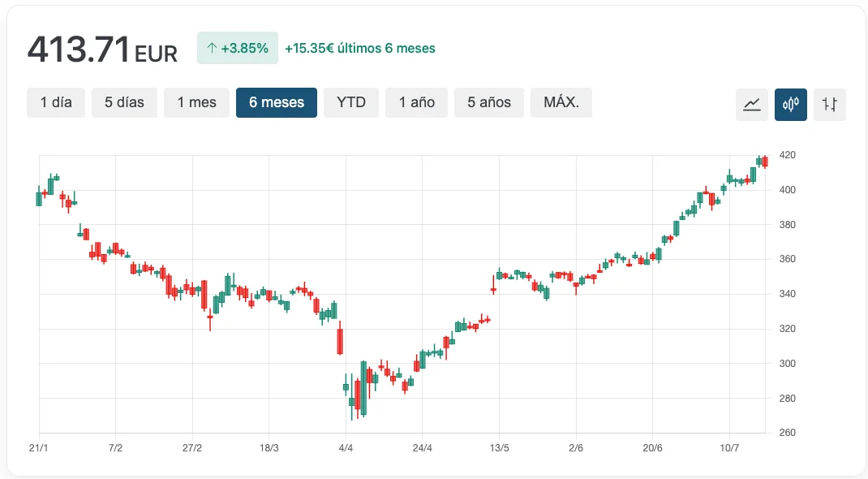Show the 1 año price history
Screen dimensions: 868x479
(416, 102)
